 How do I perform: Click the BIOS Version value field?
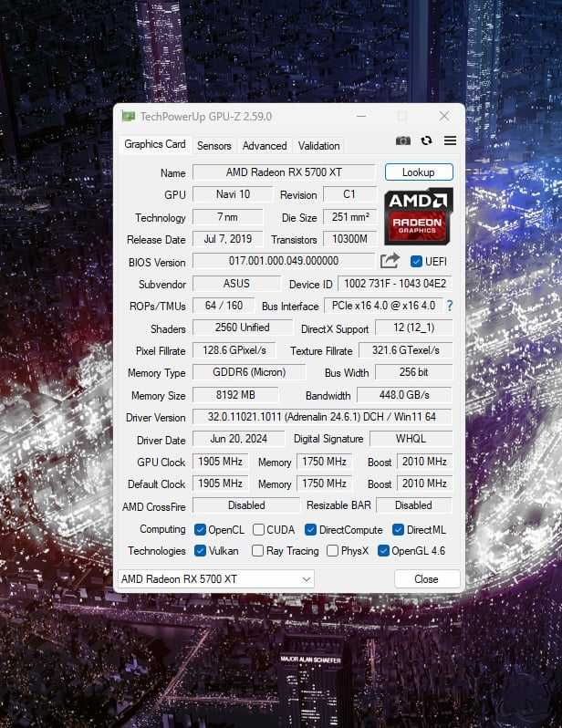pos(284,261)
